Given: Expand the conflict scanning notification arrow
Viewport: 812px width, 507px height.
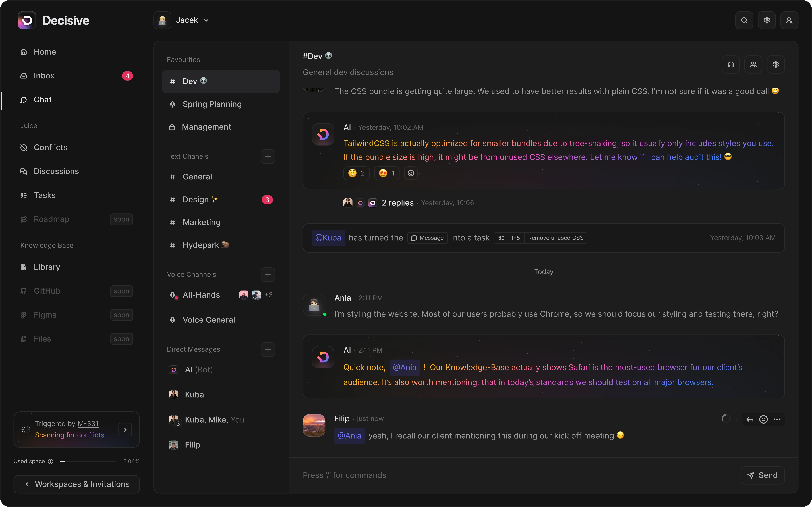Looking at the screenshot, I should tap(125, 430).
